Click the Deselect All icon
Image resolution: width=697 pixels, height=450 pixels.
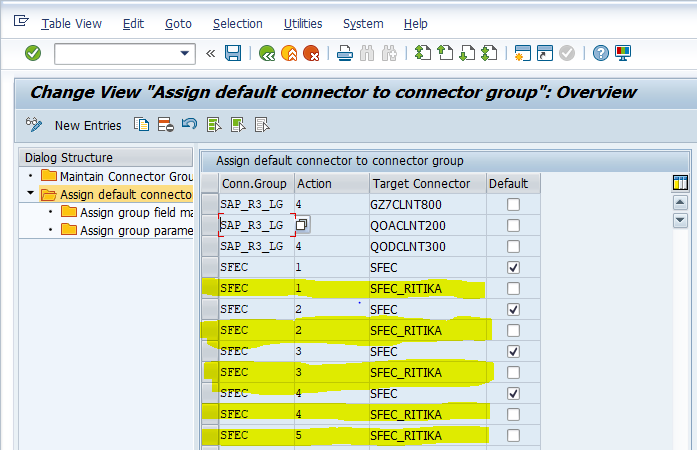pos(262,125)
